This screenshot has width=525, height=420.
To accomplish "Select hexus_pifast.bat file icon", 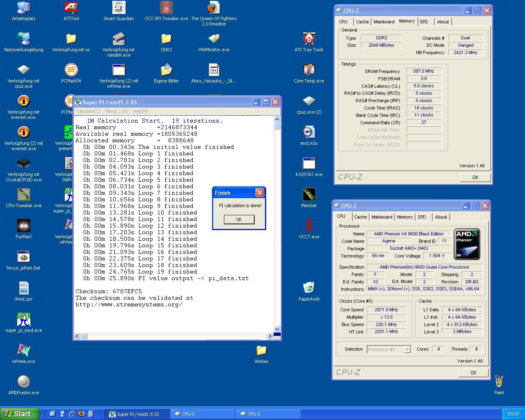I will (x=23, y=260).
